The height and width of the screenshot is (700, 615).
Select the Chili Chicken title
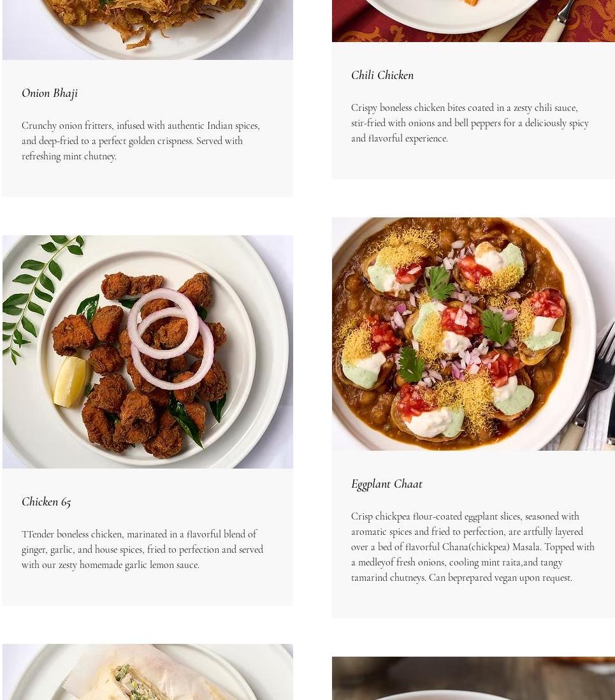click(x=382, y=75)
